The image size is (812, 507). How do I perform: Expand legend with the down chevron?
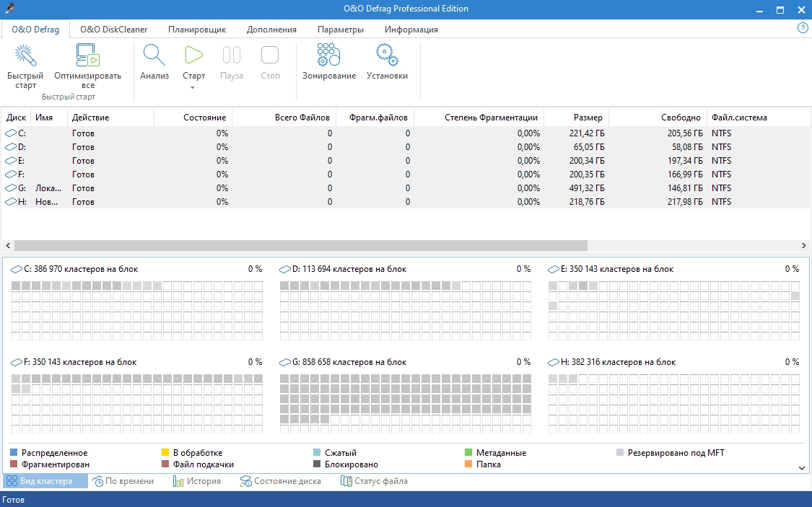802,468
